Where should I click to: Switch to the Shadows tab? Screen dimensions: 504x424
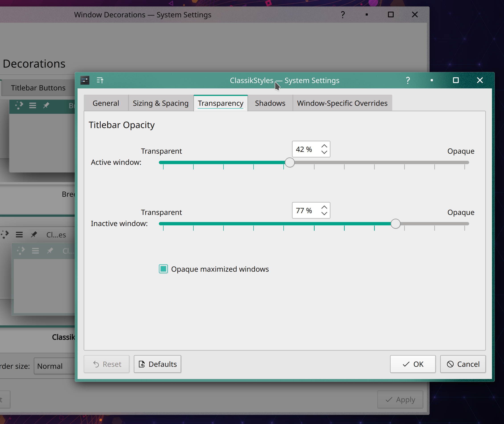tap(270, 103)
